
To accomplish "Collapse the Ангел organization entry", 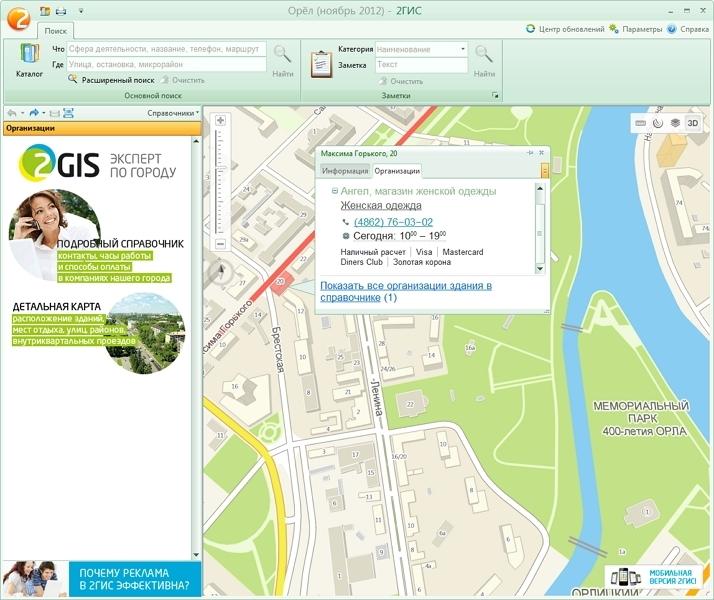I will [x=335, y=190].
